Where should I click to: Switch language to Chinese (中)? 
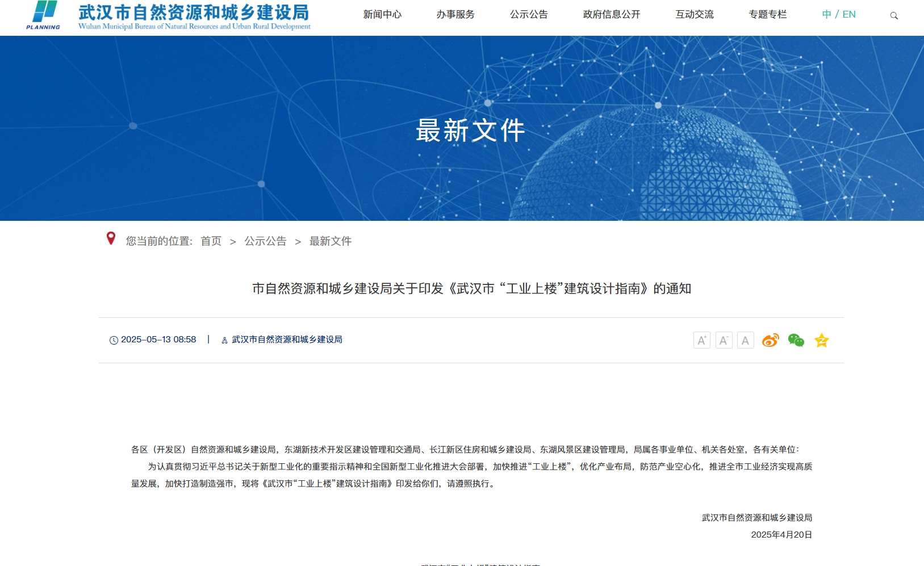pyautogui.click(x=826, y=15)
